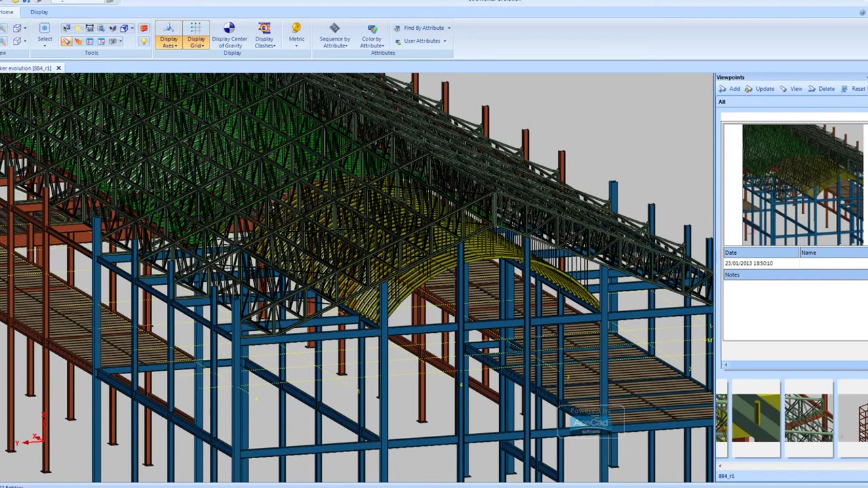Click the Find By Attribute icon

click(x=397, y=28)
